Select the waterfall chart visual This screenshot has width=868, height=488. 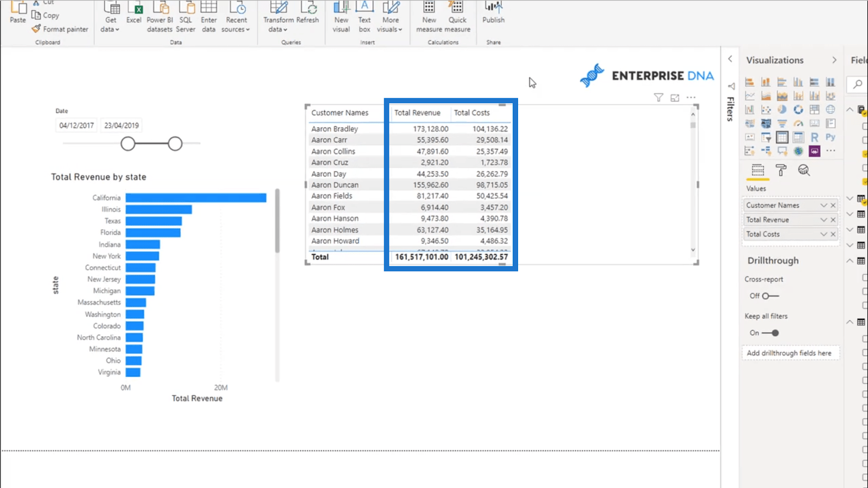click(750, 110)
